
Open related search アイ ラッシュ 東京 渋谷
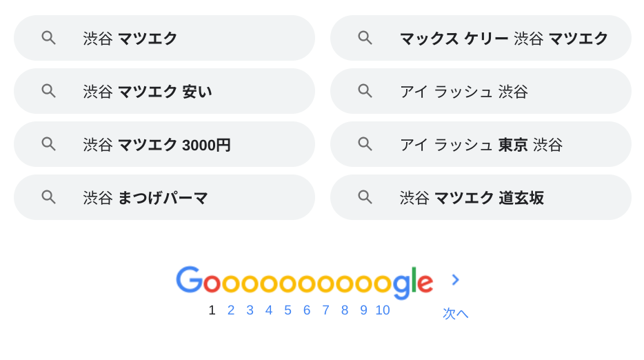point(481,144)
